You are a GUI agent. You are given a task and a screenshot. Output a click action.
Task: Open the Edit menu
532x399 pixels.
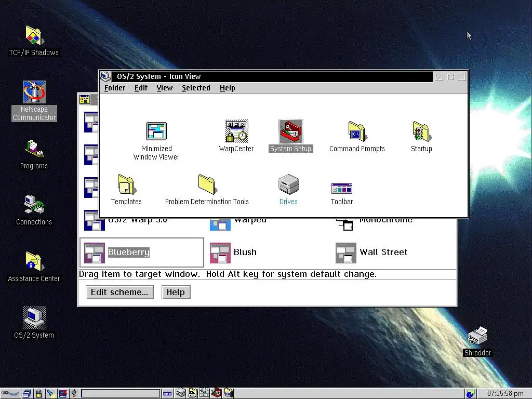pos(141,88)
